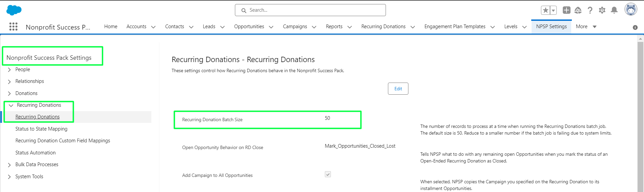Open the Levels tab

pyautogui.click(x=511, y=27)
